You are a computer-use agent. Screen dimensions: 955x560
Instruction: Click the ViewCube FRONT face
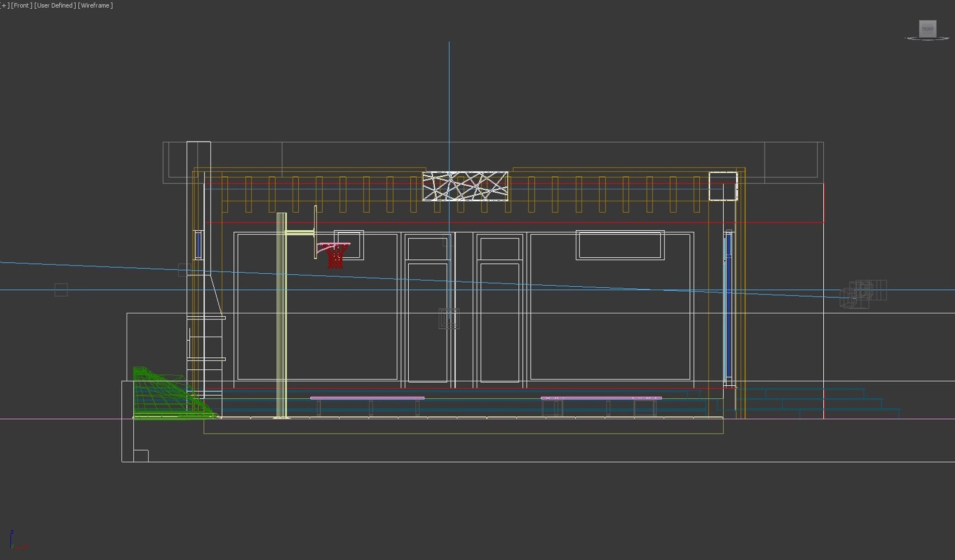[x=928, y=29]
